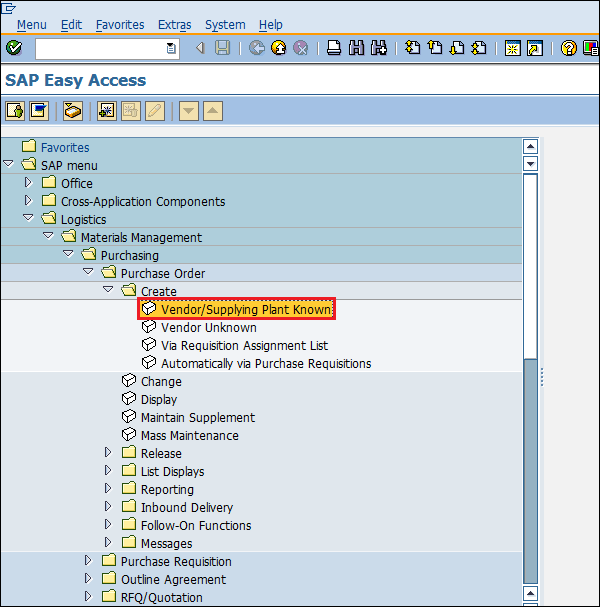Open the Help menu
Image resolution: width=600 pixels, height=607 pixels.
tap(271, 25)
